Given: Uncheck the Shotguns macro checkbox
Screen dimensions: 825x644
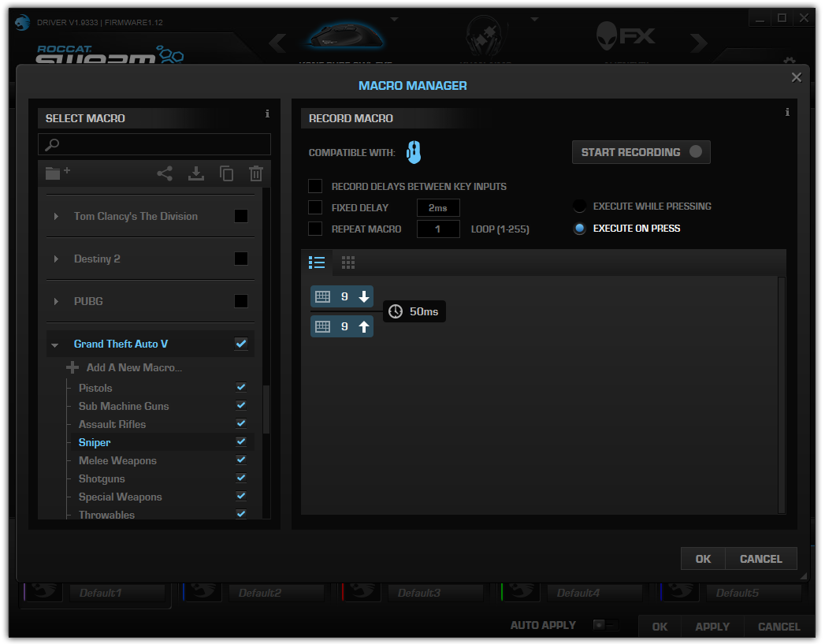Looking at the screenshot, I should coord(241,478).
